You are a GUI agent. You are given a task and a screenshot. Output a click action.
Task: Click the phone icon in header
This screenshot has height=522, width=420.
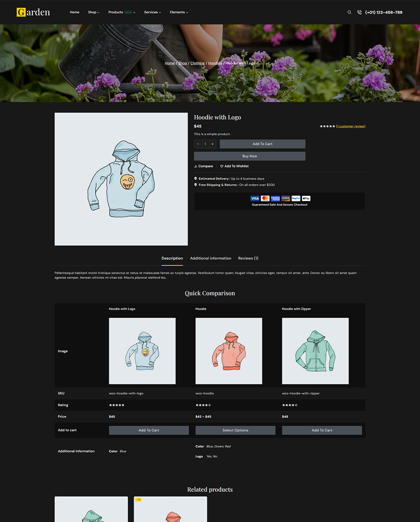(359, 12)
